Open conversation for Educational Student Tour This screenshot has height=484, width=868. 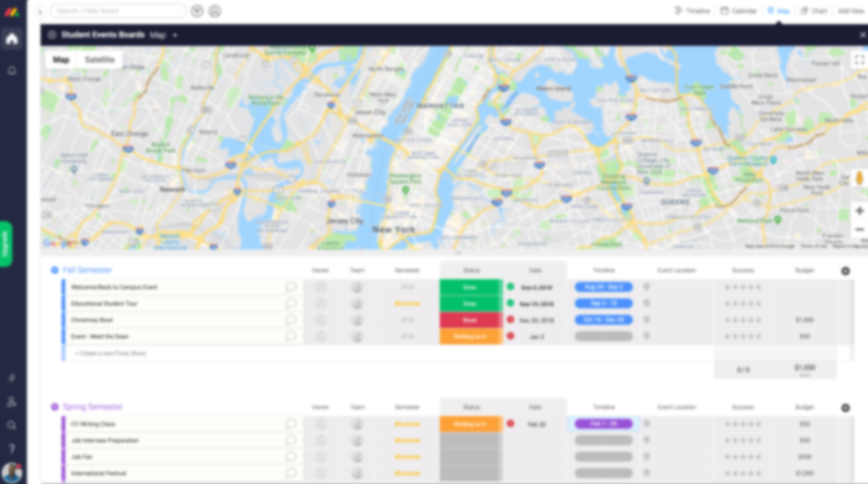point(291,303)
